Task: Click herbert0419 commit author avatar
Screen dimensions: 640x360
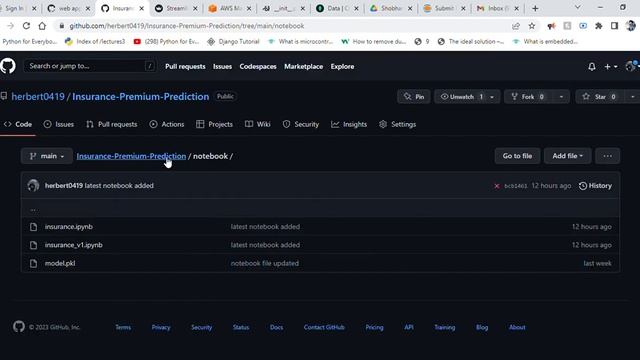Action: tap(33, 186)
